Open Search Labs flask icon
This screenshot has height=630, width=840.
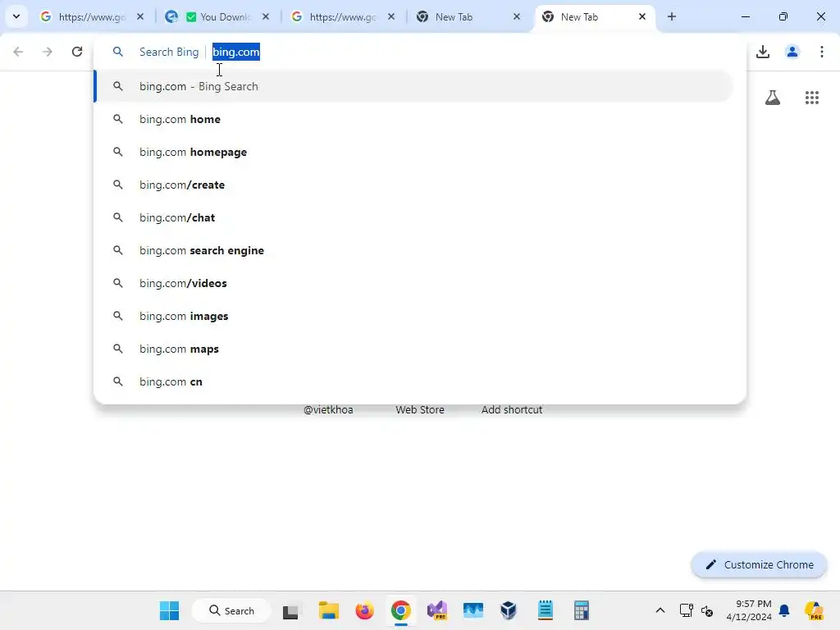click(x=773, y=98)
